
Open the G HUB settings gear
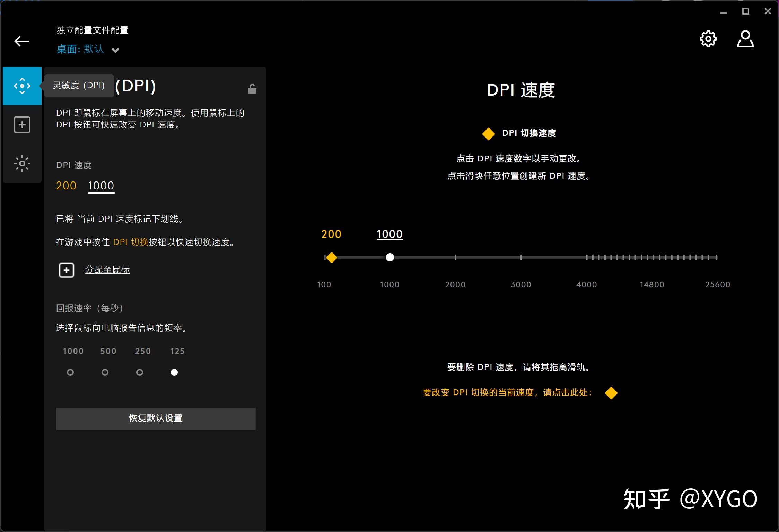[x=708, y=39]
